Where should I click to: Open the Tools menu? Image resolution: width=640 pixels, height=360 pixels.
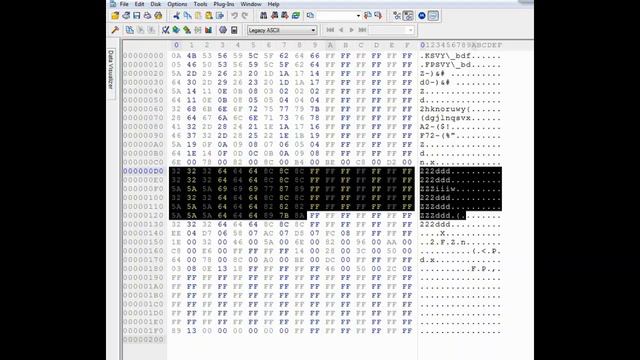pos(200,4)
